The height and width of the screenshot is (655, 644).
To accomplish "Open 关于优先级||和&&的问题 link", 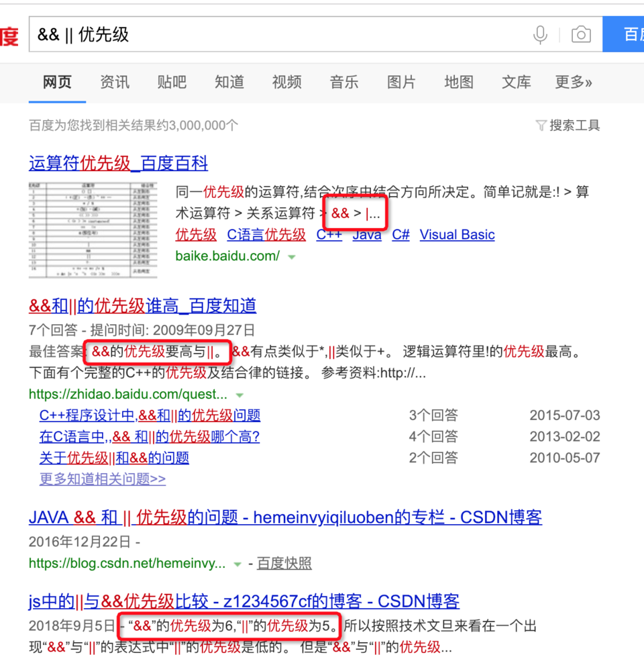I will [114, 458].
